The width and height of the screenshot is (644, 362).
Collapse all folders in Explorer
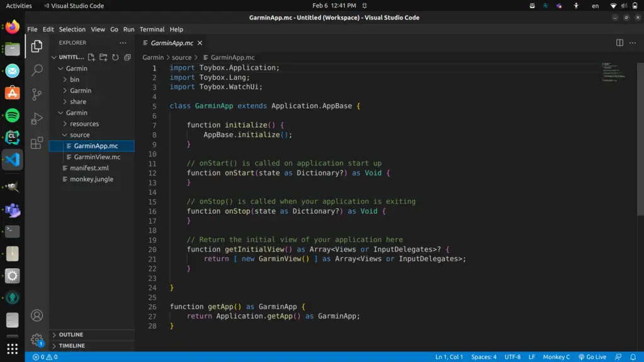pos(127,57)
